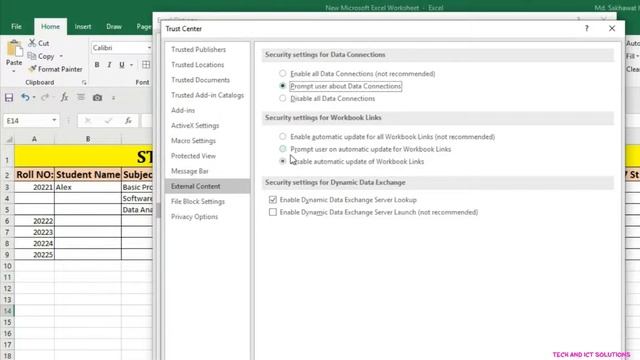640x360 pixels.
Task: Click the fx function icon in quick access toolbar
Action: pos(64,98)
